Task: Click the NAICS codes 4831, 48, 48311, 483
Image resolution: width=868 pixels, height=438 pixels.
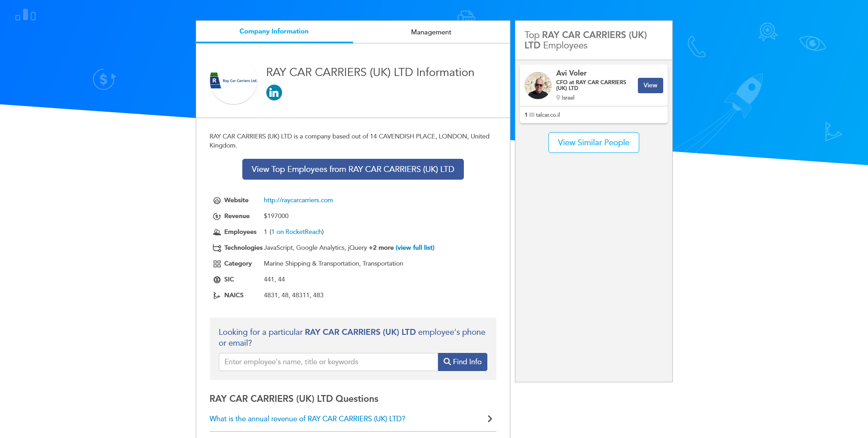Action: tap(294, 295)
